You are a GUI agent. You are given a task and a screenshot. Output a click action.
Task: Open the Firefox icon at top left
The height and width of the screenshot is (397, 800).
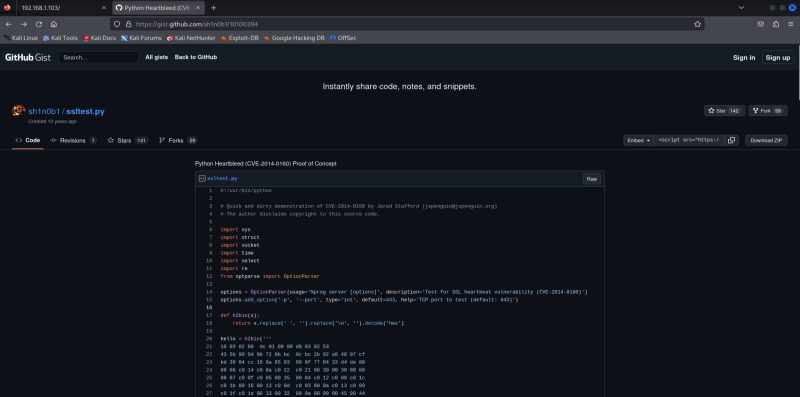[7, 8]
